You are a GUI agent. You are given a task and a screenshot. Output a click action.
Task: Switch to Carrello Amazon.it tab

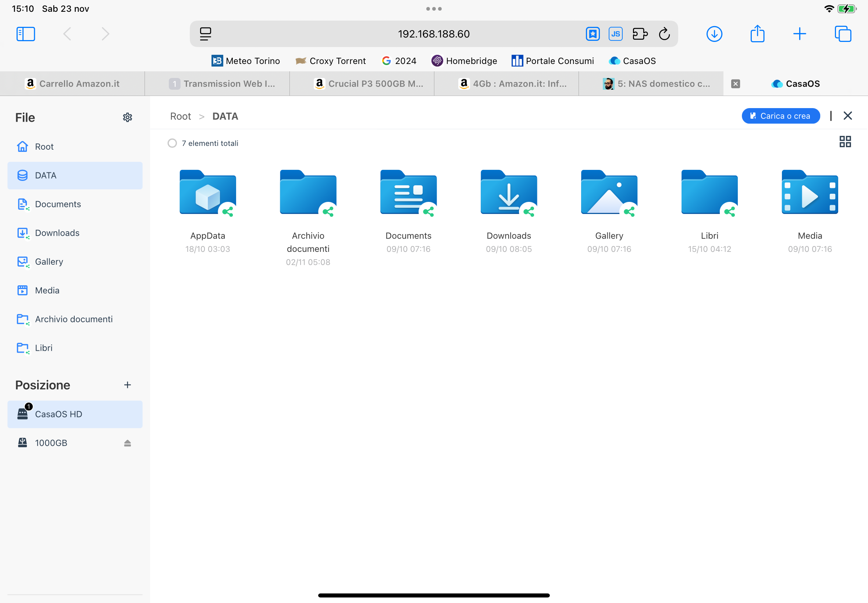(72, 83)
